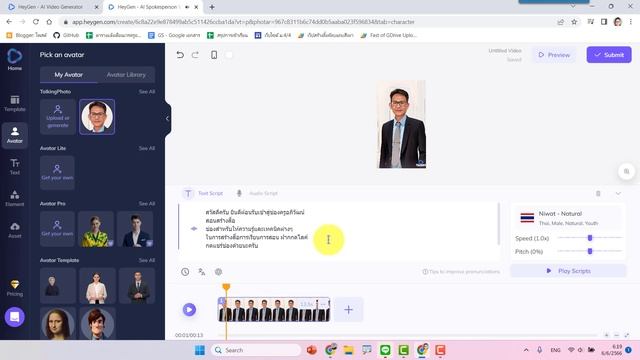Open the Template section in sidebar

tap(15, 103)
